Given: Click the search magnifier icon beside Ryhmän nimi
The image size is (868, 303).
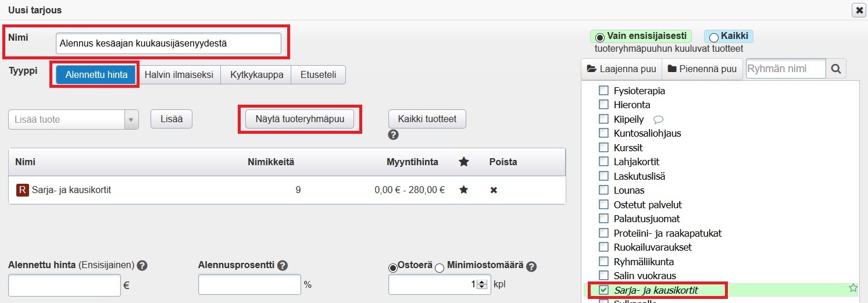Looking at the screenshot, I should pyautogui.click(x=836, y=69).
